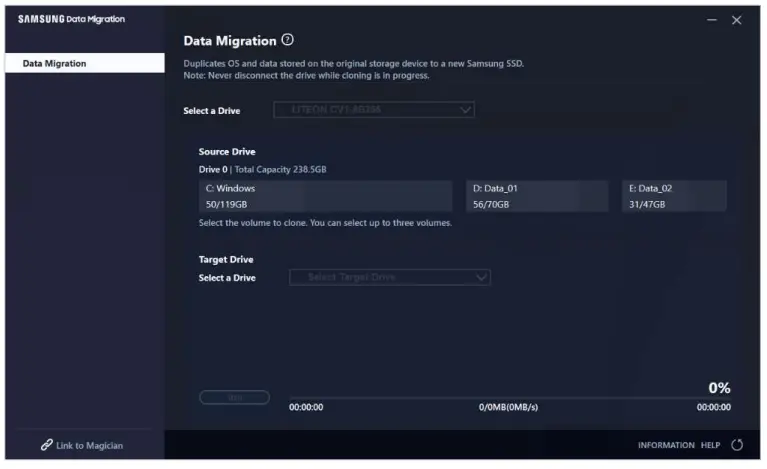
Task: Click the refresh icon in the footer
Action: pyautogui.click(x=737, y=445)
